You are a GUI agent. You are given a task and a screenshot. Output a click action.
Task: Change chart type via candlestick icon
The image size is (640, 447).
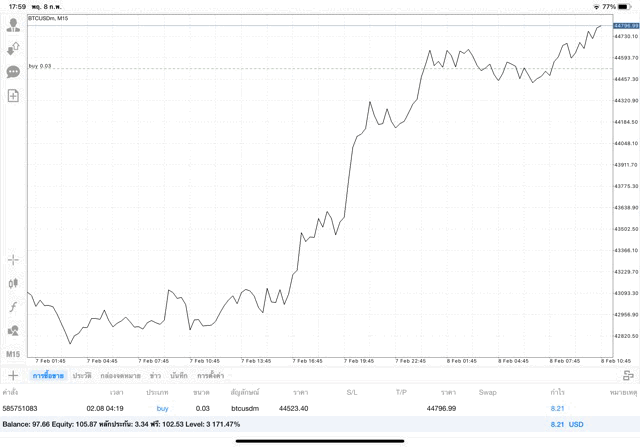pyautogui.click(x=13, y=283)
